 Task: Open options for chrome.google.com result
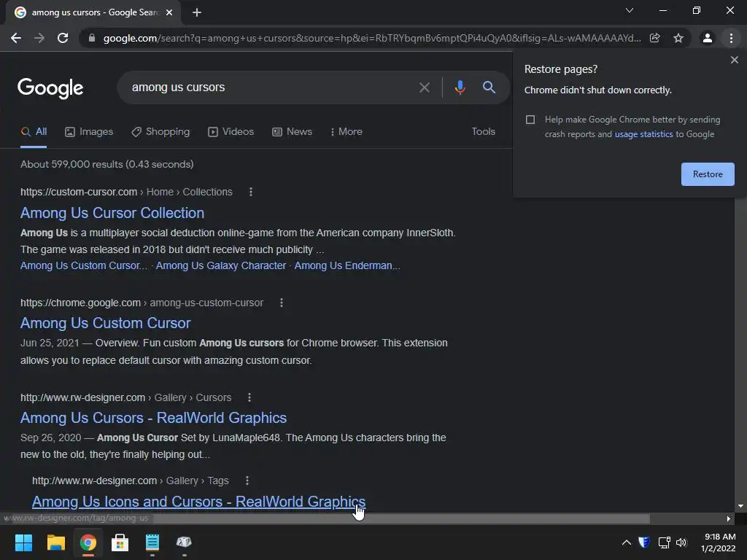[282, 303]
